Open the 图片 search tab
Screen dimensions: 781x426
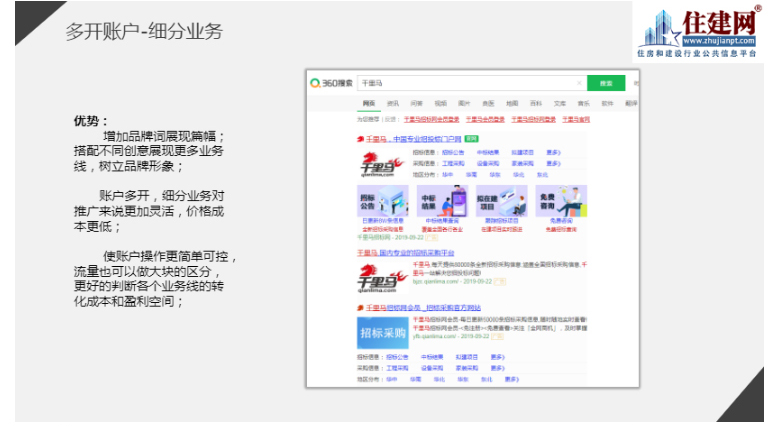464,103
